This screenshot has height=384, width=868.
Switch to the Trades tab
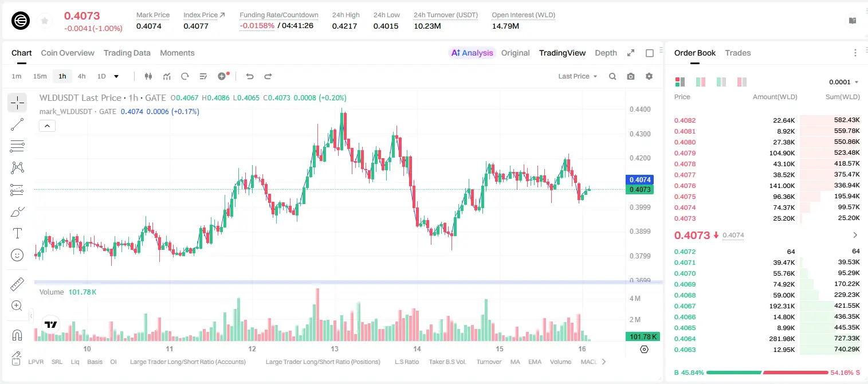point(738,53)
